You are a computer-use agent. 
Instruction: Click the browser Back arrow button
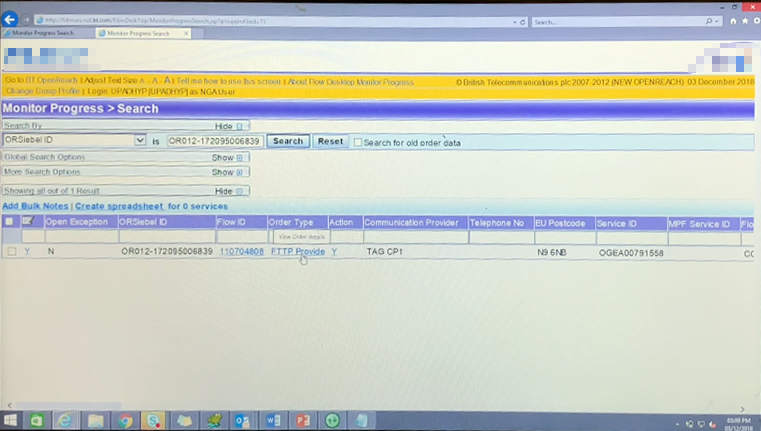(x=11, y=20)
